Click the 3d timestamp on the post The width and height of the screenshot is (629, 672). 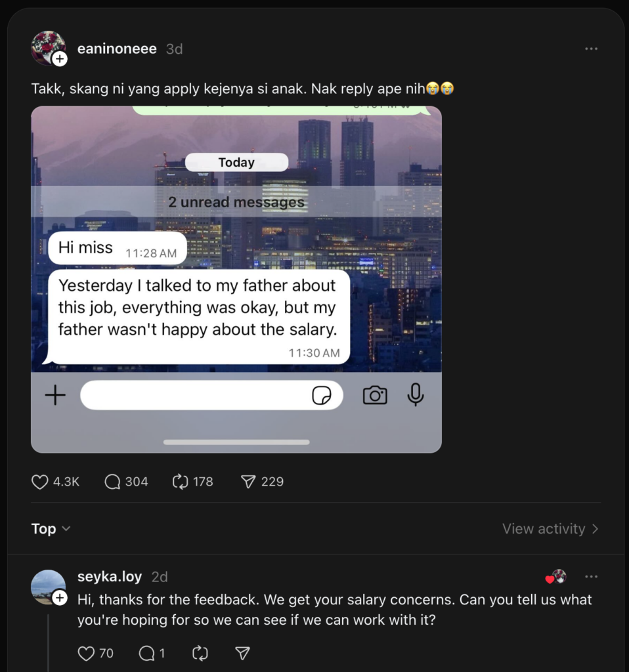[x=174, y=49]
